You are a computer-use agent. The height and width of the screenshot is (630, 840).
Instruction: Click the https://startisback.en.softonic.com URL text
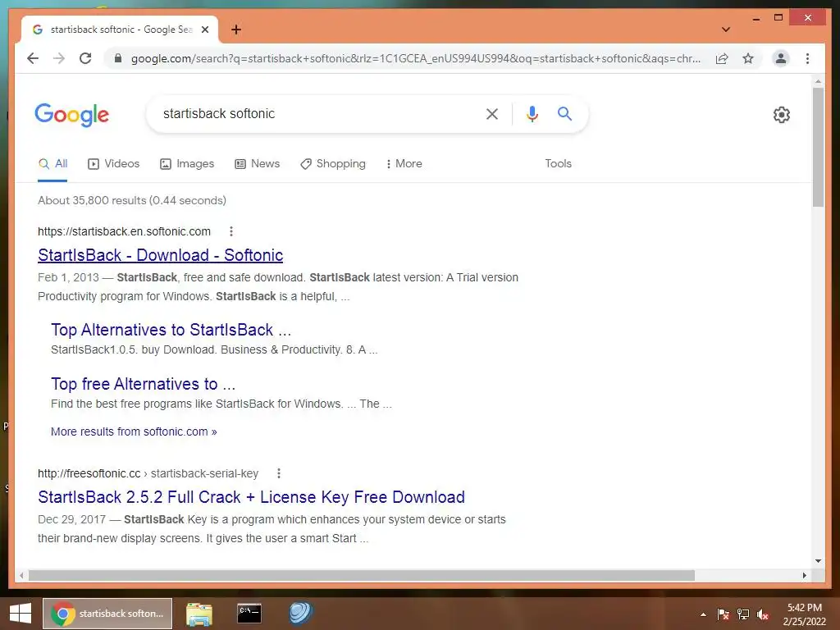click(x=124, y=231)
